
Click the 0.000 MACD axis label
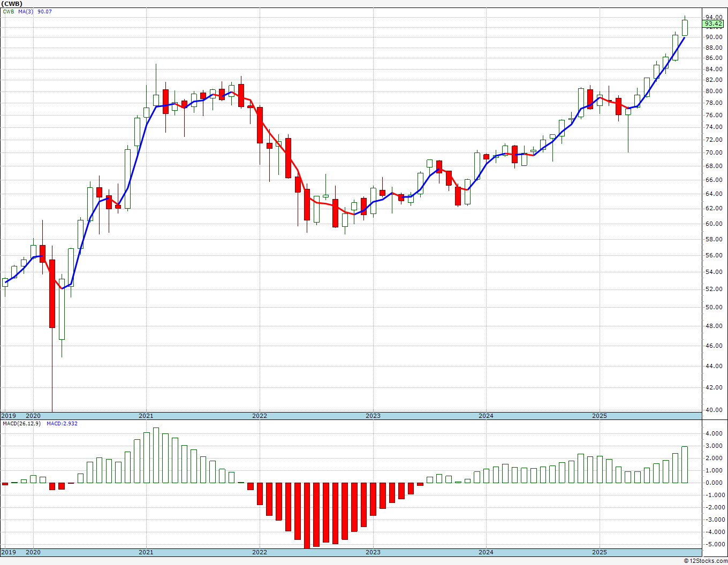[714, 483]
